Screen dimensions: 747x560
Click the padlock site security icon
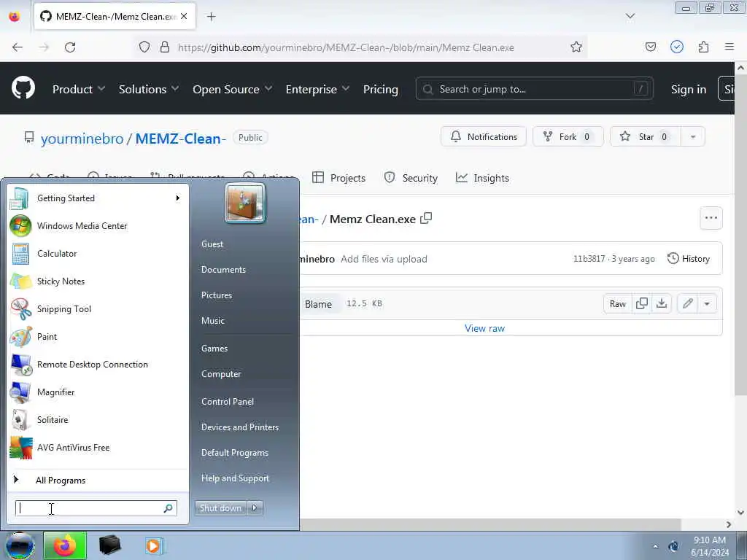pos(165,47)
